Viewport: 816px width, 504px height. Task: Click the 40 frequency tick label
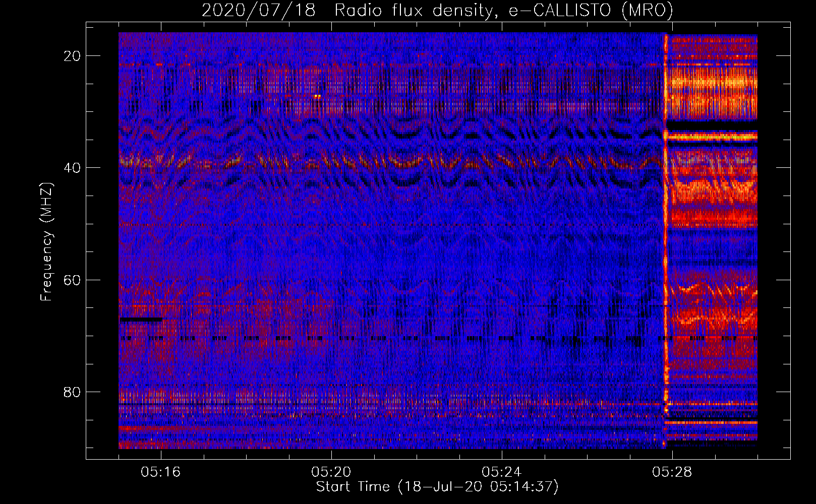click(73, 168)
